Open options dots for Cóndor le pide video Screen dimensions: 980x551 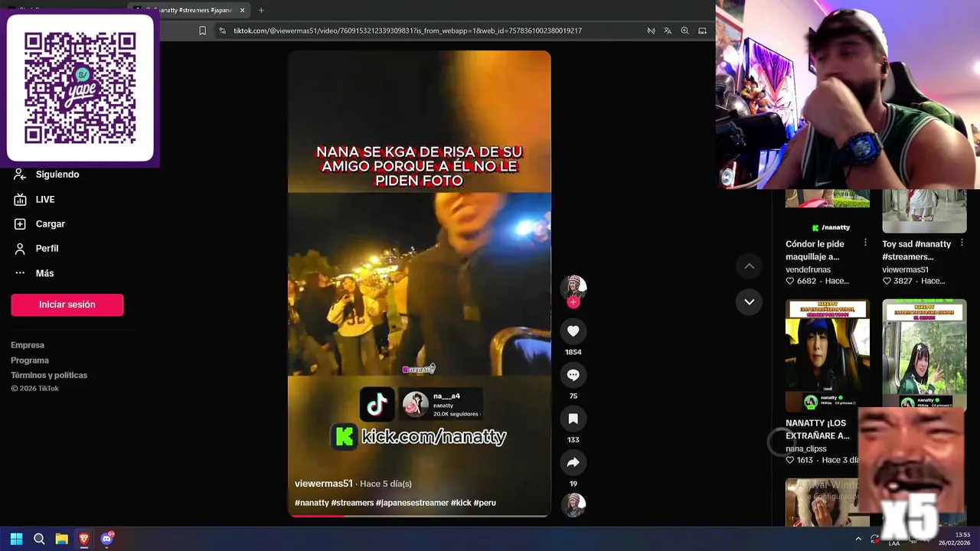[865, 243]
